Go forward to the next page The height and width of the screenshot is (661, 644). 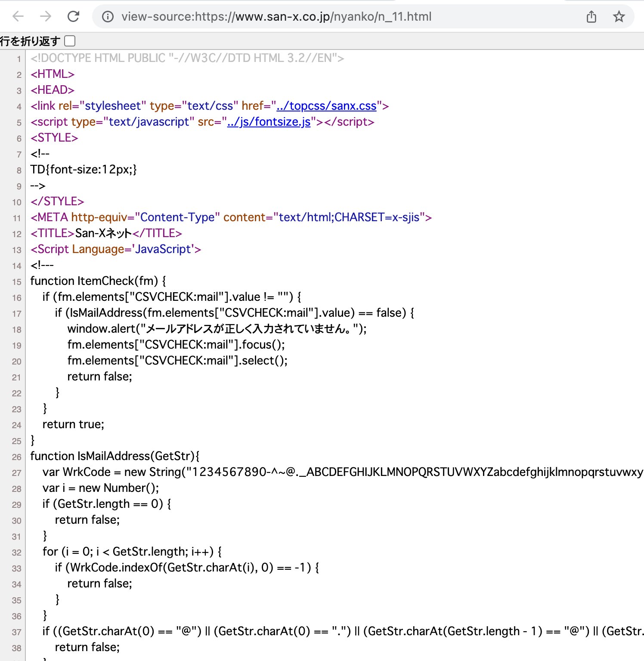46,16
